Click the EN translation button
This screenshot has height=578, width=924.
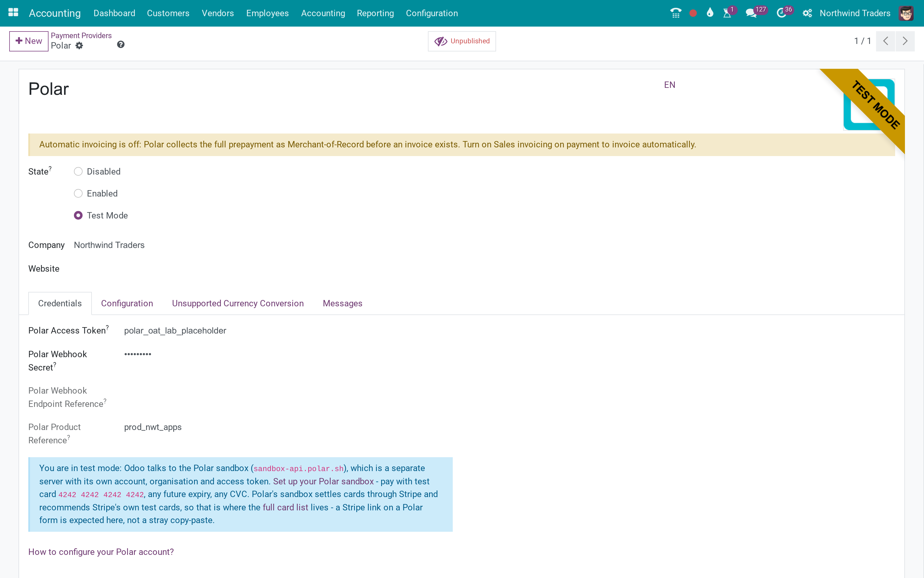click(x=669, y=85)
